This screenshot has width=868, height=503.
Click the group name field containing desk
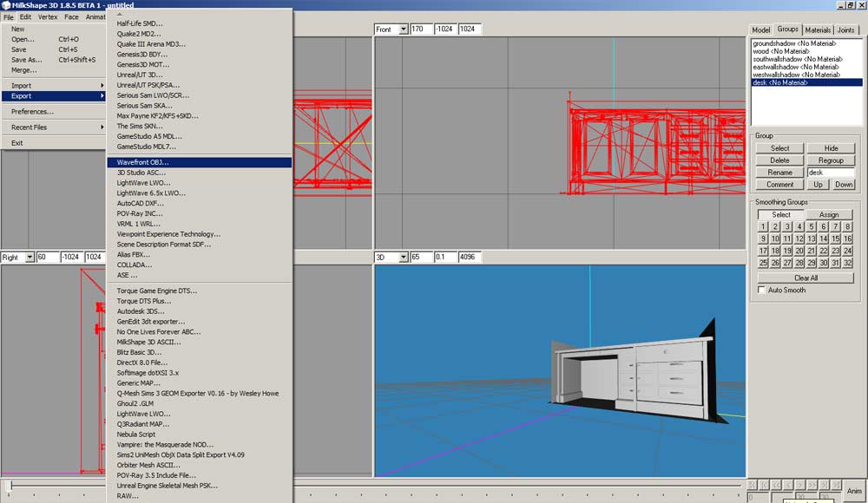tap(831, 173)
